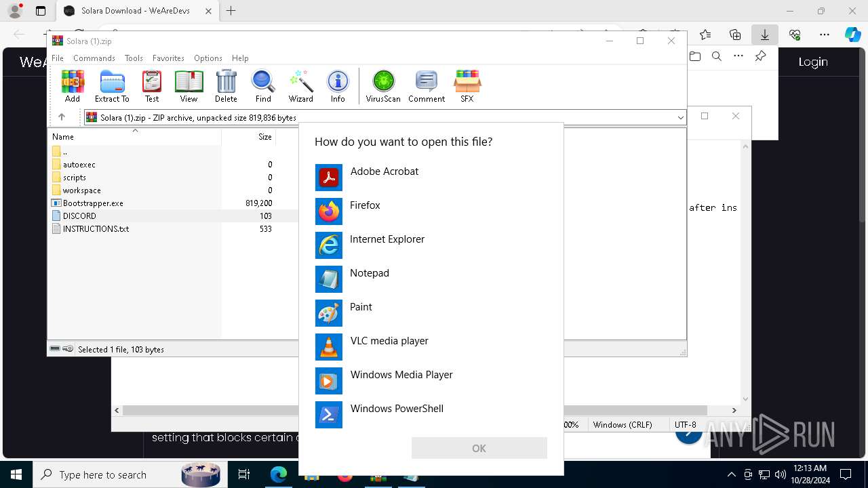Open the Tools menu
Screen dimensions: 868x488
134,58
